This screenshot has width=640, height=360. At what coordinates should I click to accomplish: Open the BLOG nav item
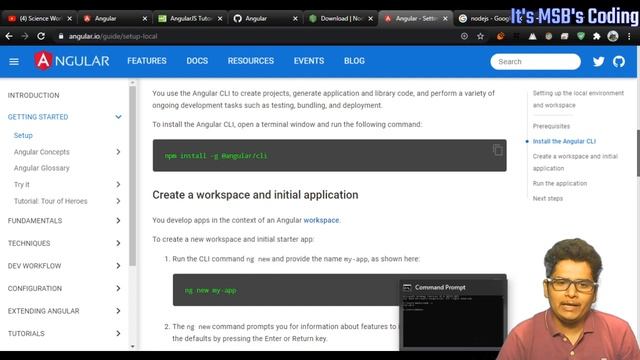(x=354, y=61)
